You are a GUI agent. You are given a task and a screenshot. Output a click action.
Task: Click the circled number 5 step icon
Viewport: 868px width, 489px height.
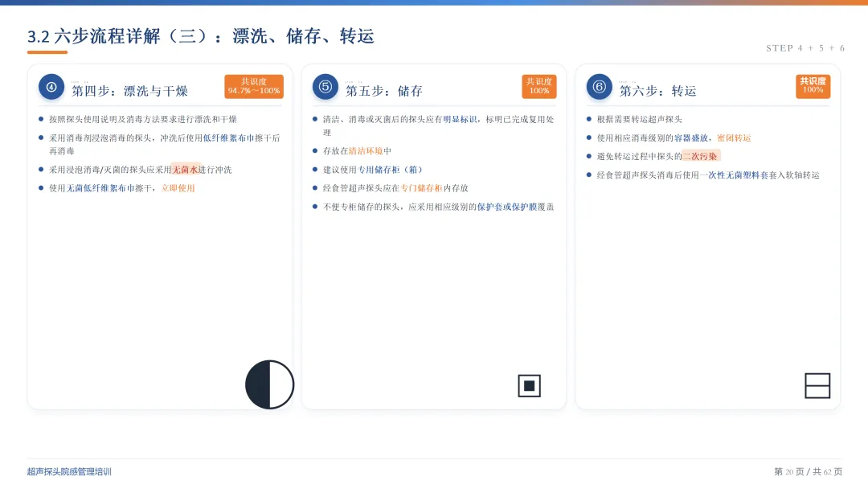325,87
